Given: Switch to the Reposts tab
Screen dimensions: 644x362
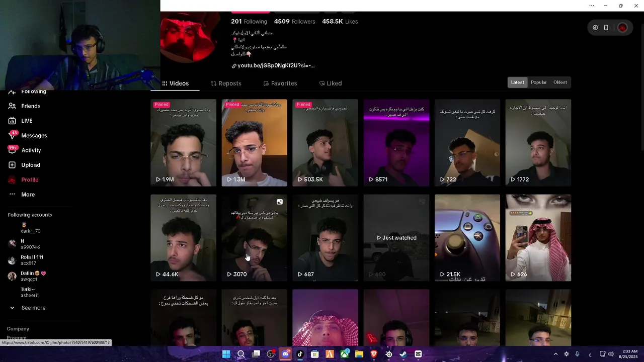Looking at the screenshot, I should tap(226, 83).
